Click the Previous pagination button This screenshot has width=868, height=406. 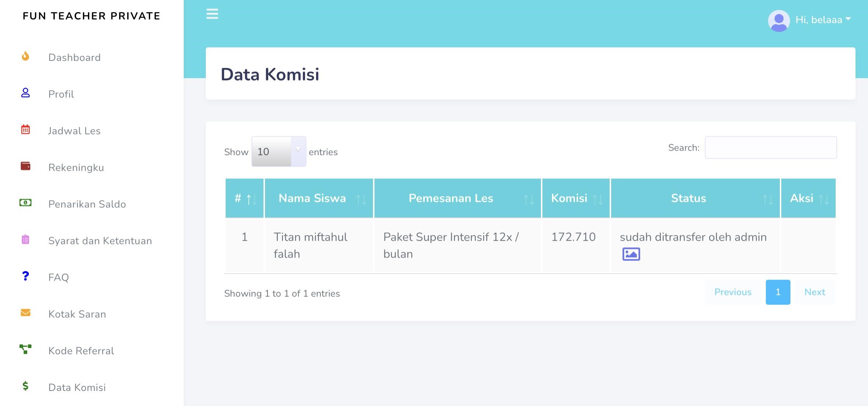tap(732, 292)
